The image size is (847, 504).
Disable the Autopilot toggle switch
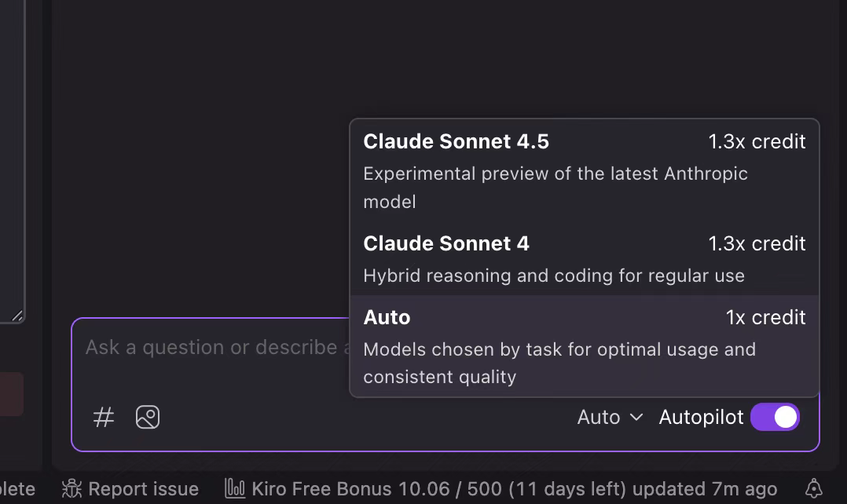click(x=775, y=417)
